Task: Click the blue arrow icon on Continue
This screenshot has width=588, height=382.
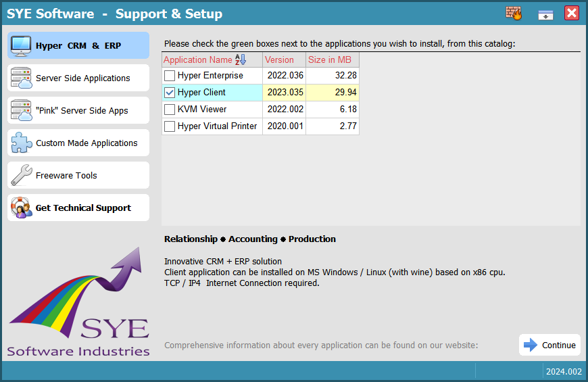Action: [531, 345]
